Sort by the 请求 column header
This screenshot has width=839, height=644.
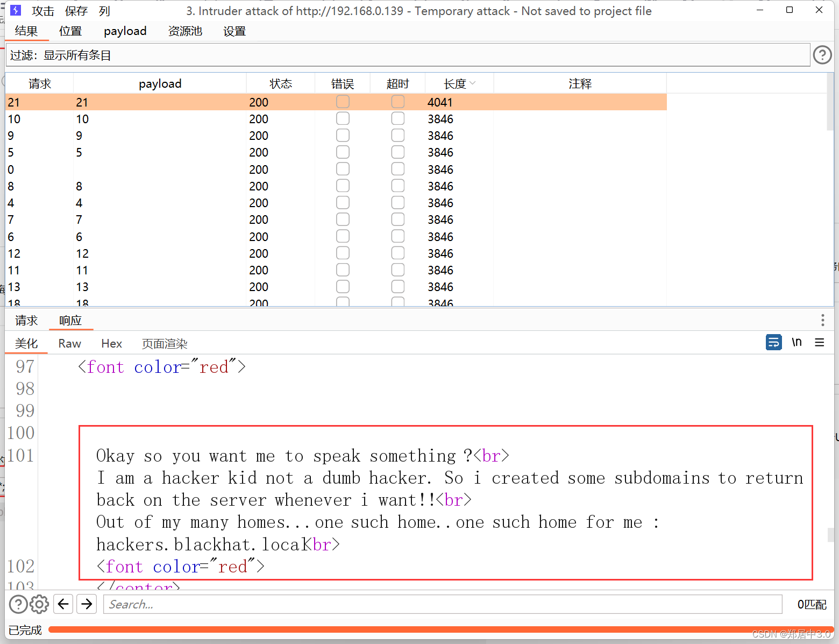40,83
